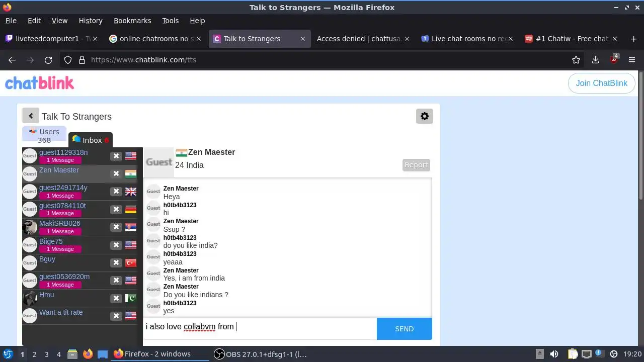Viewport: 644px width, 362px height.
Task: Select the Inbox tab
Action: click(x=91, y=140)
